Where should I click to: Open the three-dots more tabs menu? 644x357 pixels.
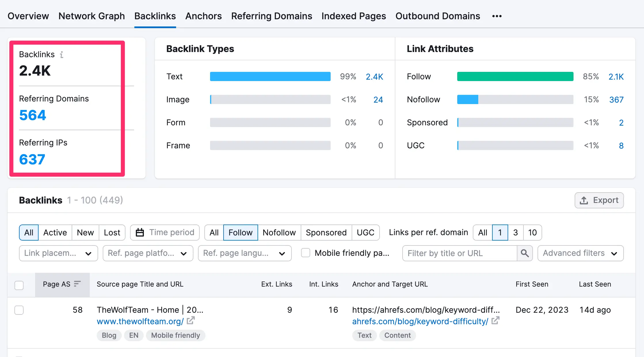pos(497,16)
